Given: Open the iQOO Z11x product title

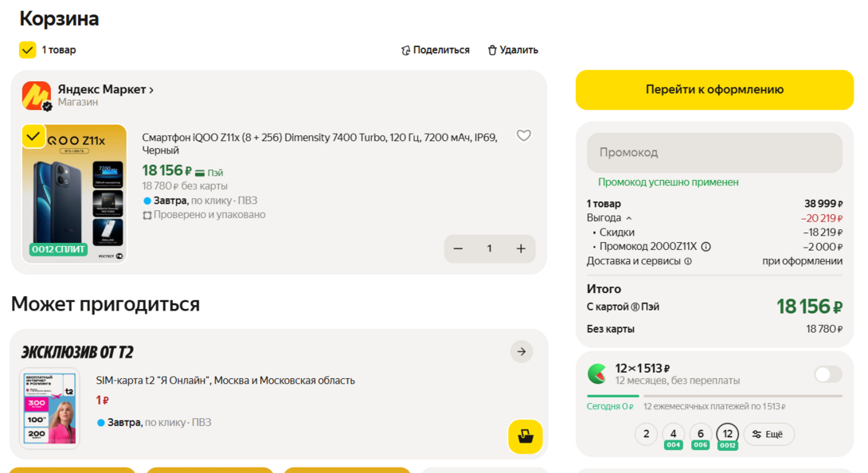Looking at the screenshot, I should click(319, 143).
